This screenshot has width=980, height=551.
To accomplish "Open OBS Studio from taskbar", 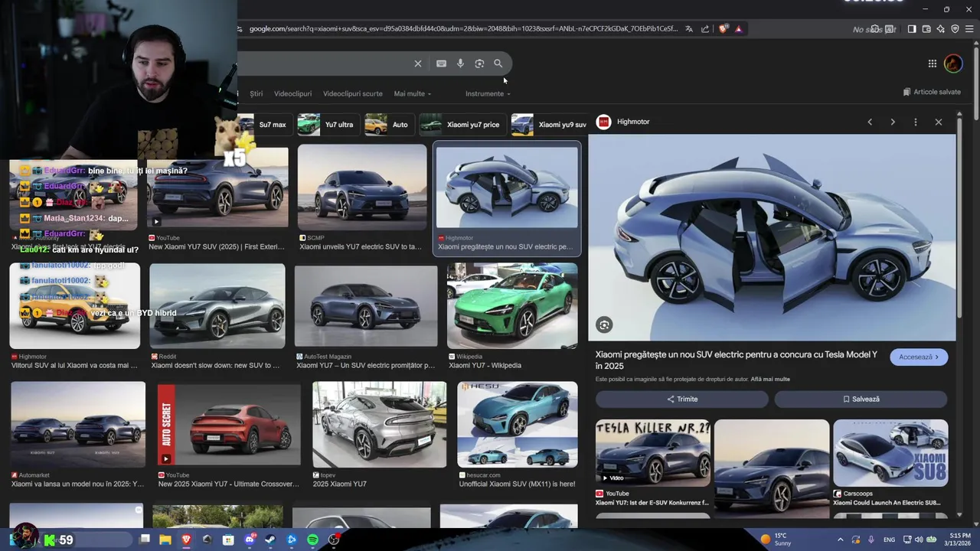I will tap(334, 540).
